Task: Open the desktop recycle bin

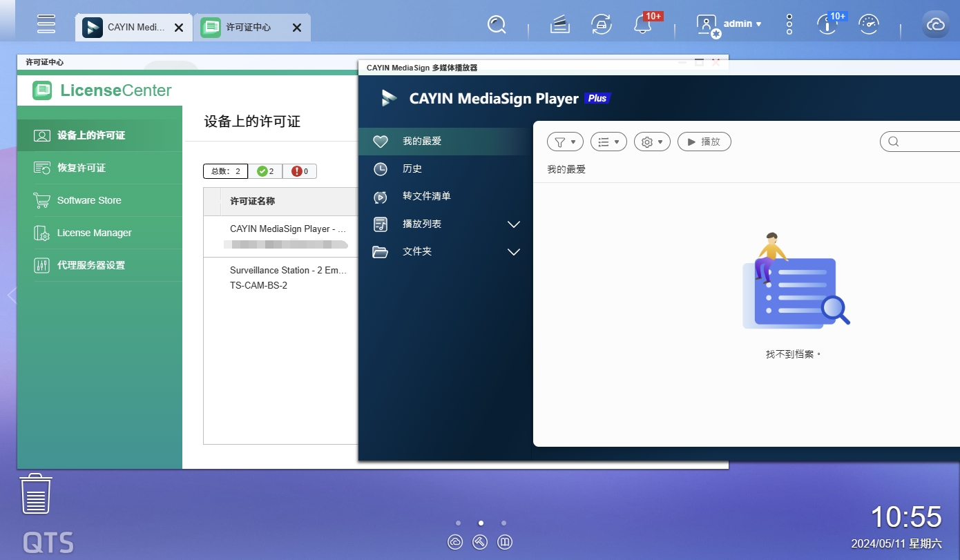Action: (x=36, y=494)
